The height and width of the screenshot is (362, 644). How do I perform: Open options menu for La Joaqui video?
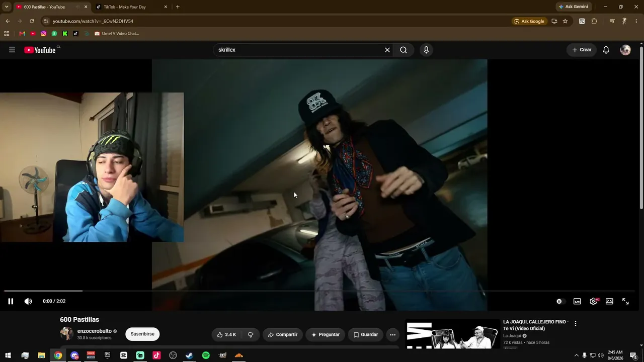click(x=576, y=324)
